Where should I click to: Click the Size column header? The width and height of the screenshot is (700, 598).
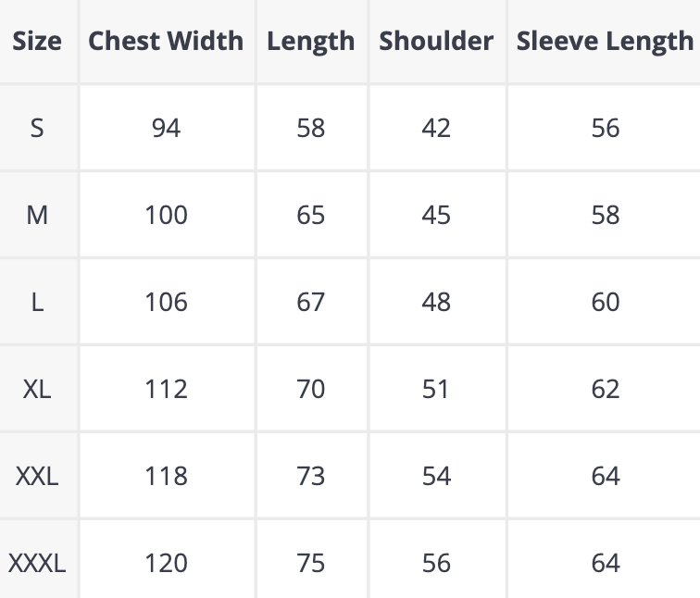pyautogui.click(x=37, y=41)
